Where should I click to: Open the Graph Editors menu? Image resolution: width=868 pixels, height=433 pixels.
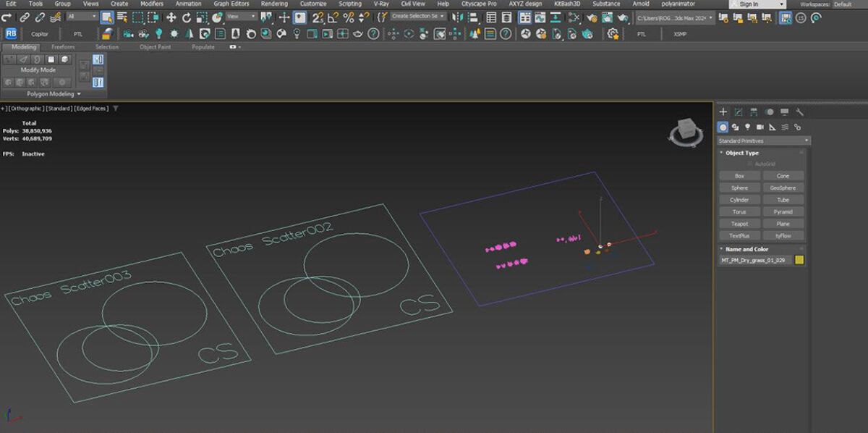pyautogui.click(x=231, y=4)
